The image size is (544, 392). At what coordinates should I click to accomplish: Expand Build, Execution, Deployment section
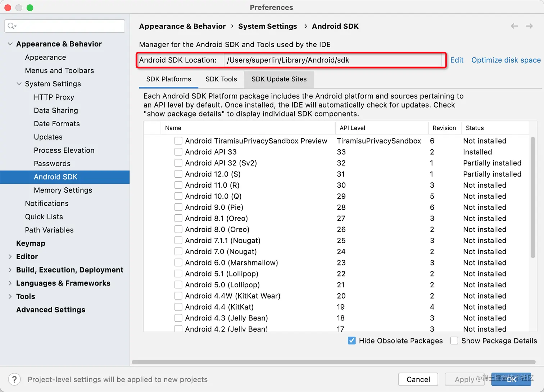(x=10, y=270)
